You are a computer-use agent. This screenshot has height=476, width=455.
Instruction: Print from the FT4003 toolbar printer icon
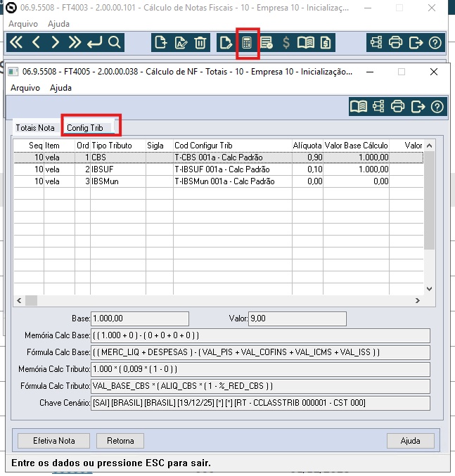(x=395, y=42)
